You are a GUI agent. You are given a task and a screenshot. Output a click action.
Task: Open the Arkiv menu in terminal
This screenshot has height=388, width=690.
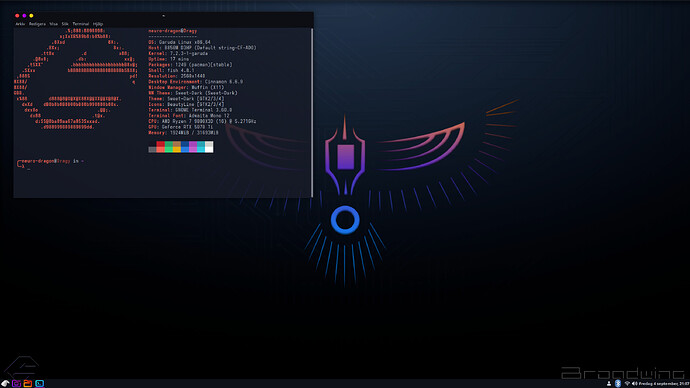(20, 24)
